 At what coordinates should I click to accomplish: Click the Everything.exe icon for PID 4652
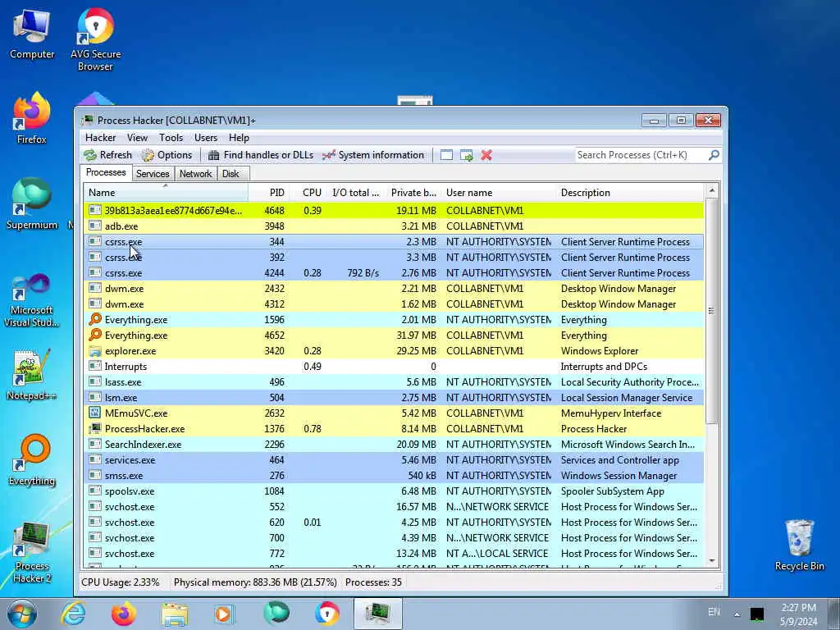click(95, 335)
